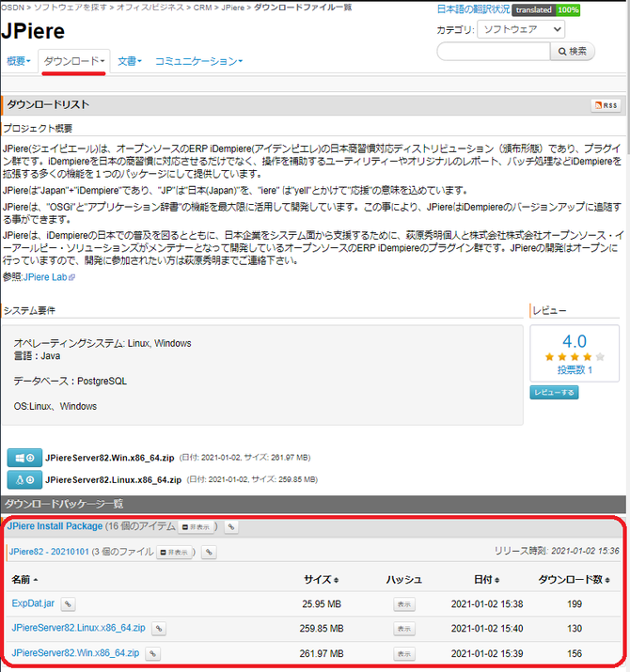Click the ダウンロードパッケージ一覧 heading
This screenshot has width=630, height=672.
pos(64,504)
